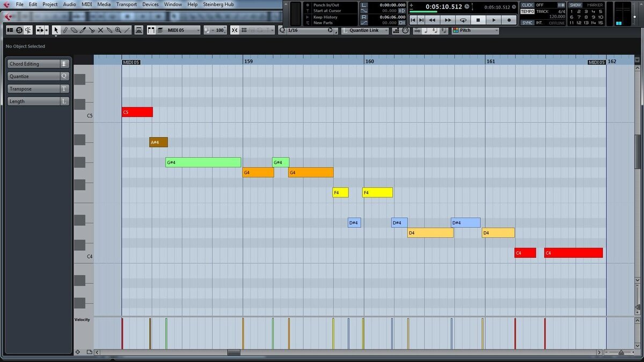
Task: Toggle the Cycle loop button
Action: (x=463, y=20)
